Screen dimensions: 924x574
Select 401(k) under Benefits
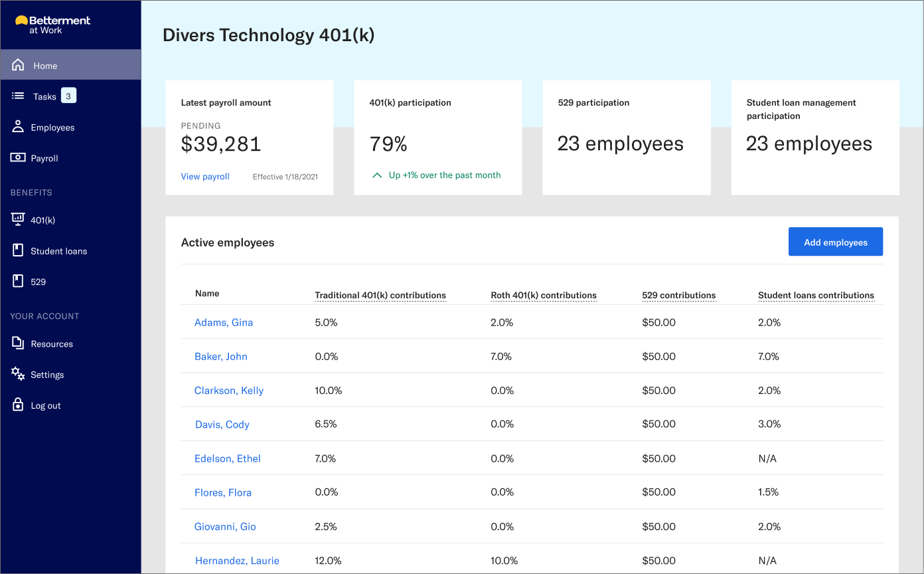tap(70, 220)
